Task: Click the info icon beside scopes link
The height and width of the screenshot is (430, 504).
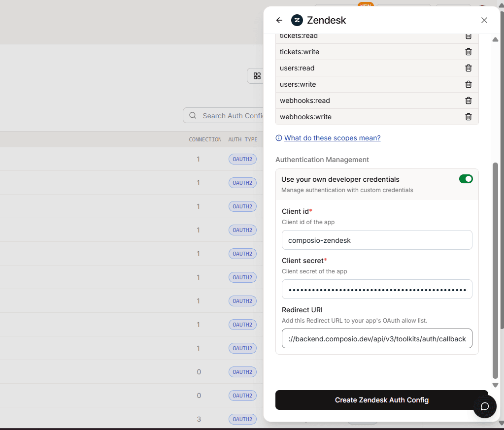Action: coord(279,138)
